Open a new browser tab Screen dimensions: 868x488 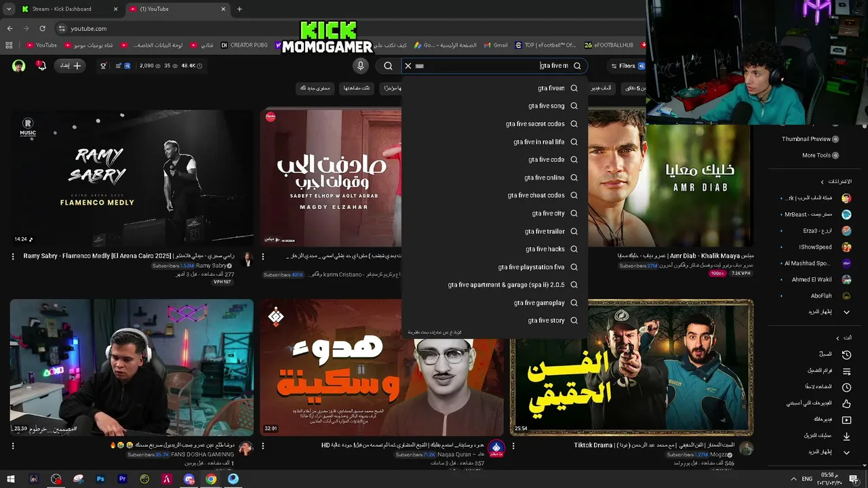(239, 9)
